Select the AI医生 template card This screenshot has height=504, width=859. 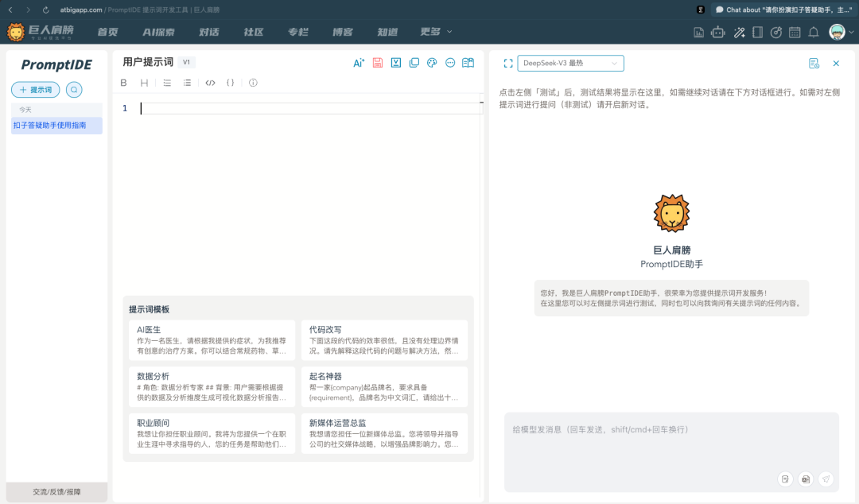(x=212, y=340)
